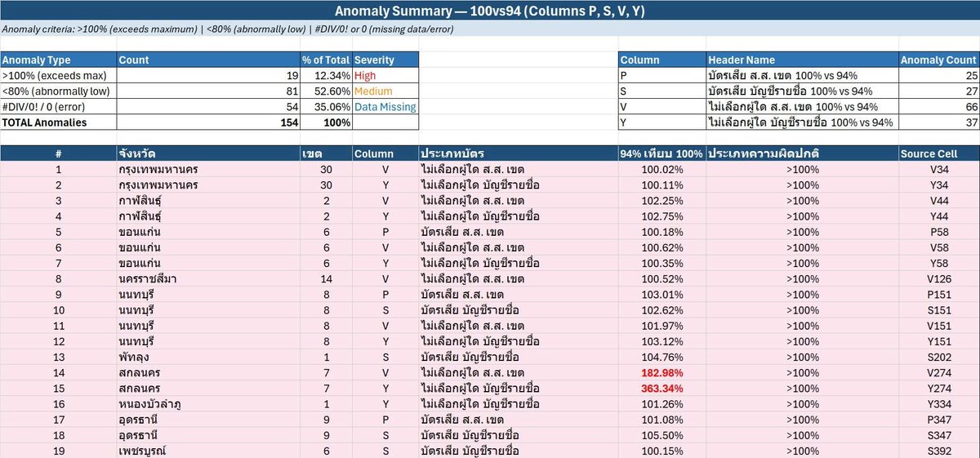Select the 103.01% value cell
The width and height of the screenshot is (980, 458).
click(661, 294)
